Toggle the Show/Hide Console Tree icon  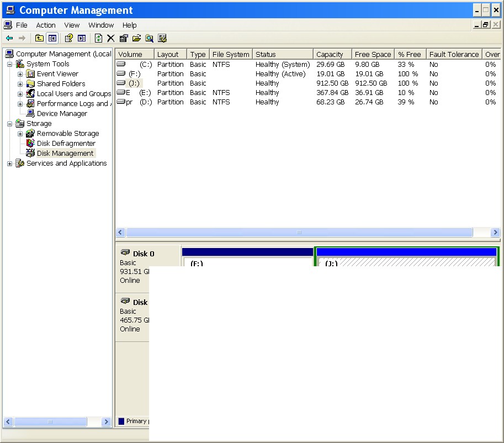[52, 38]
